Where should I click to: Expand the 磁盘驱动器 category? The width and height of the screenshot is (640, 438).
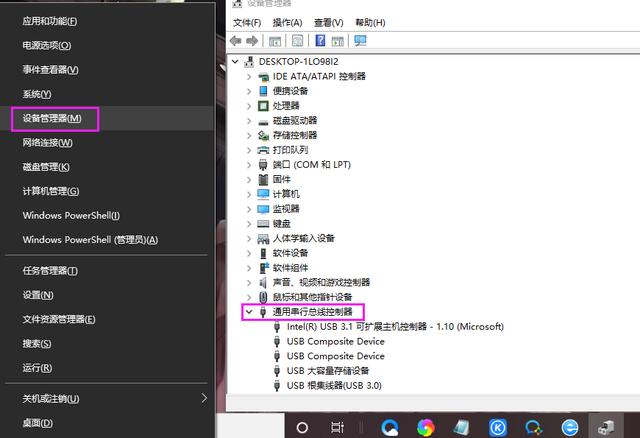(249, 120)
